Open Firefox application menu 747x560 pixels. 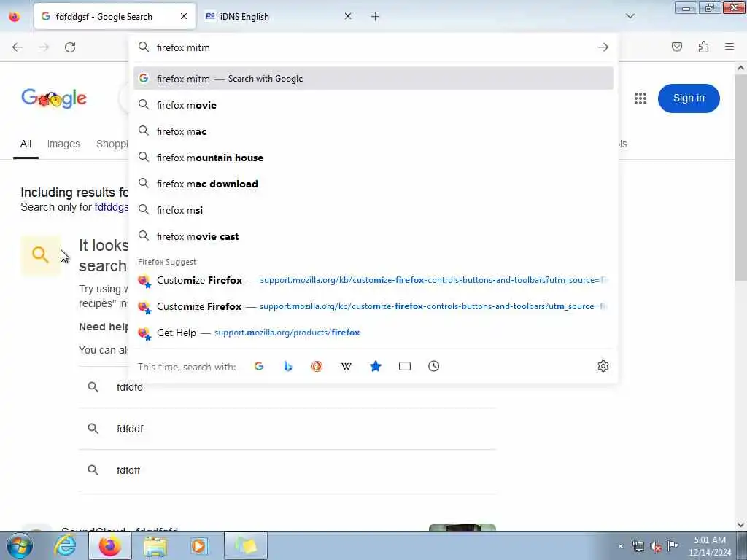[x=729, y=47]
